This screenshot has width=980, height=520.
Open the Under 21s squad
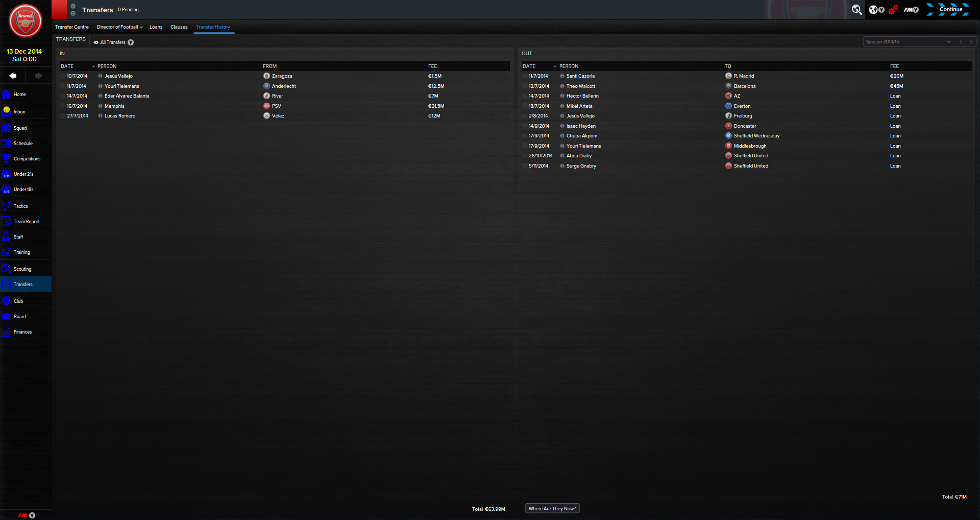(x=26, y=174)
